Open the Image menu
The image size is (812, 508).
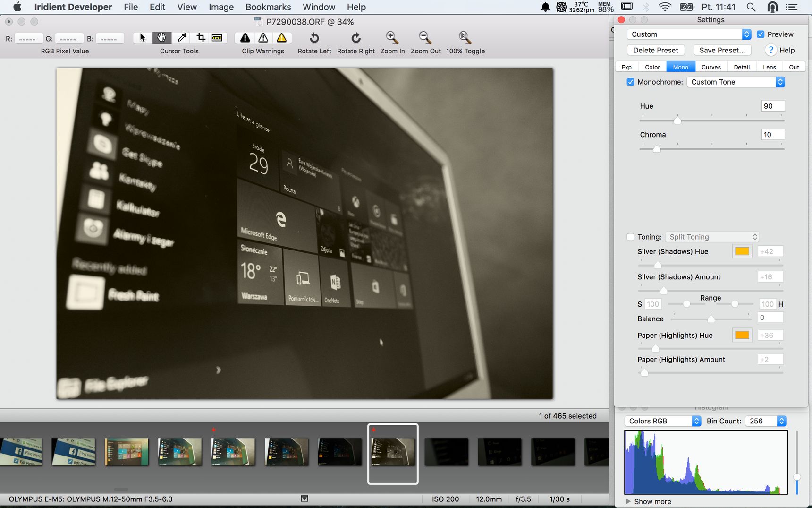pos(221,7)
